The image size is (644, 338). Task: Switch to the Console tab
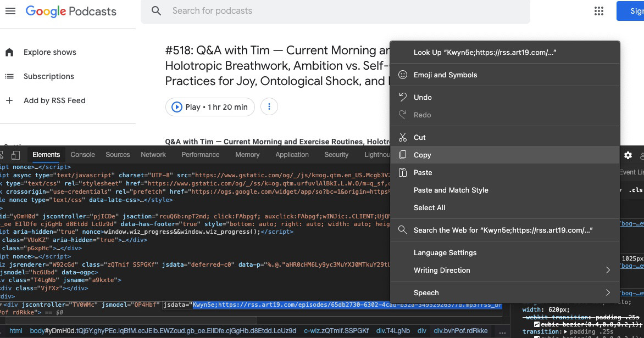tap(82, 155)
